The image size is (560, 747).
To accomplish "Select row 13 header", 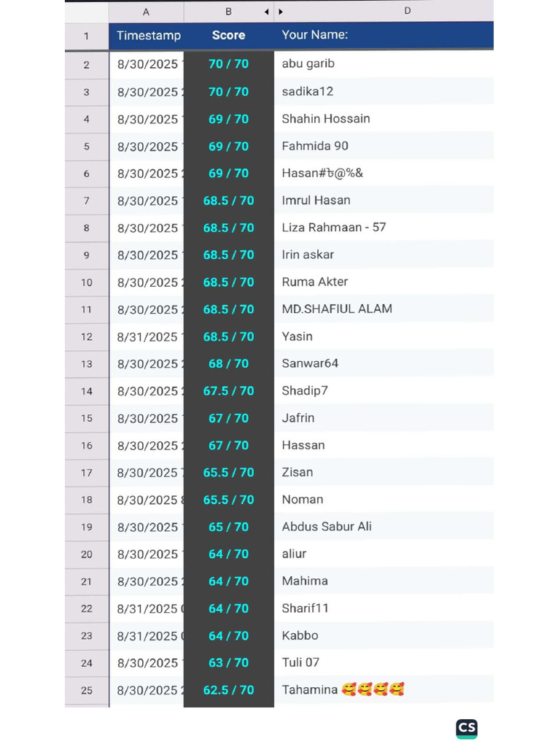I will pos(87,364).
